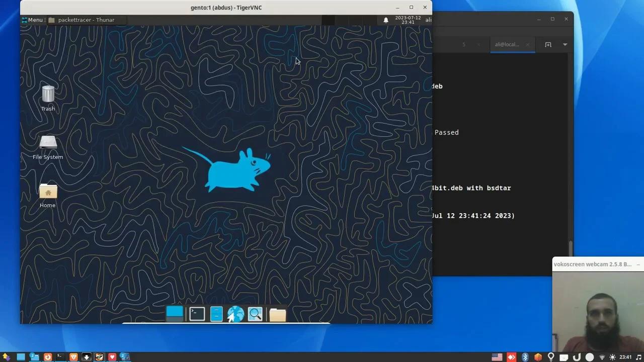Open the file manager cabinet icon in dock

(216, 314)
